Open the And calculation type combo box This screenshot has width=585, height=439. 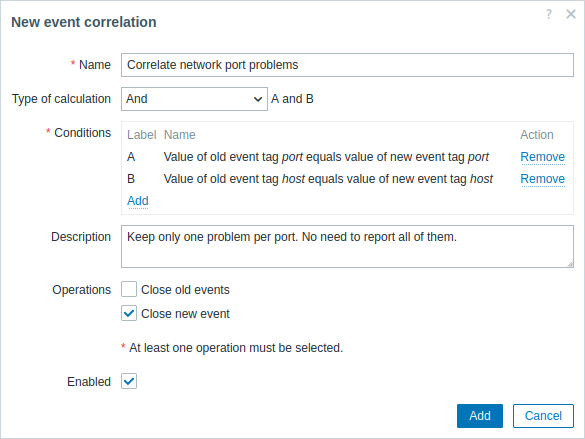tap(194, 99)
